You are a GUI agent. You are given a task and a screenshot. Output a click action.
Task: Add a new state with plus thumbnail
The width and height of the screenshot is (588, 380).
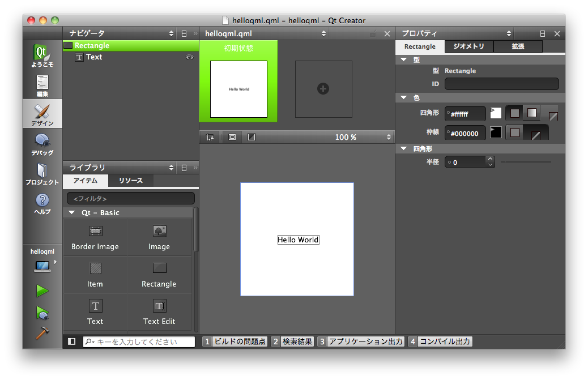(x=323, y=89)
